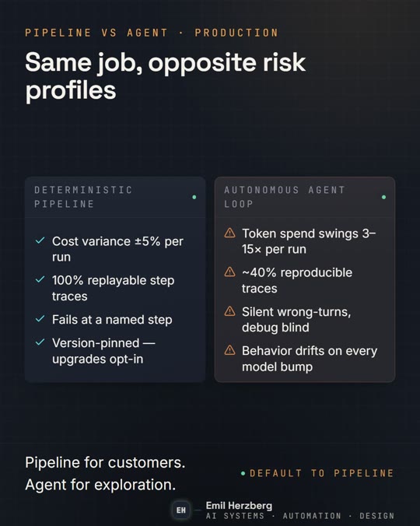This screenshot has height=526, width=420.
Task: Click the checkmark beside Cost variance ±5%
Action: [40, 240]
